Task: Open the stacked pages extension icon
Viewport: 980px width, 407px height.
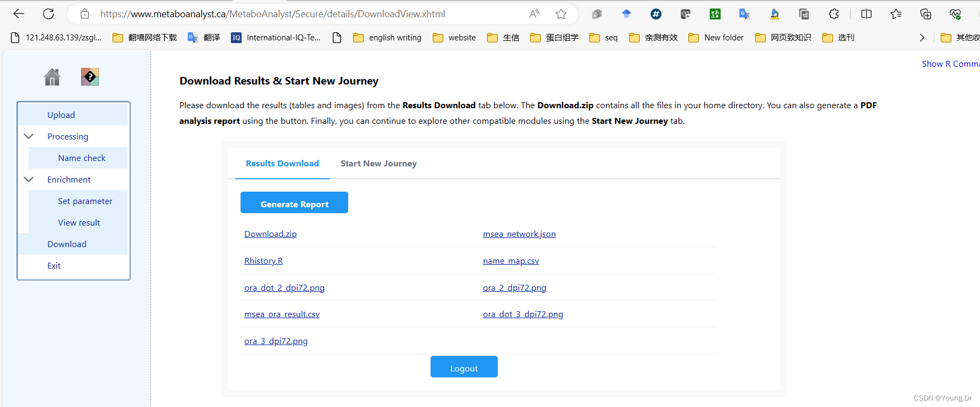Action: pyautogui.click(x=804, y=14)
